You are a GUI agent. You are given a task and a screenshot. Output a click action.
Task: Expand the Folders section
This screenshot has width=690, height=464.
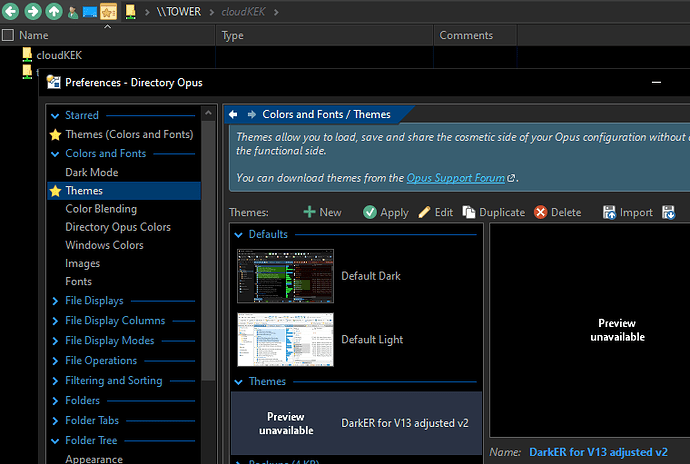(55, 401)
